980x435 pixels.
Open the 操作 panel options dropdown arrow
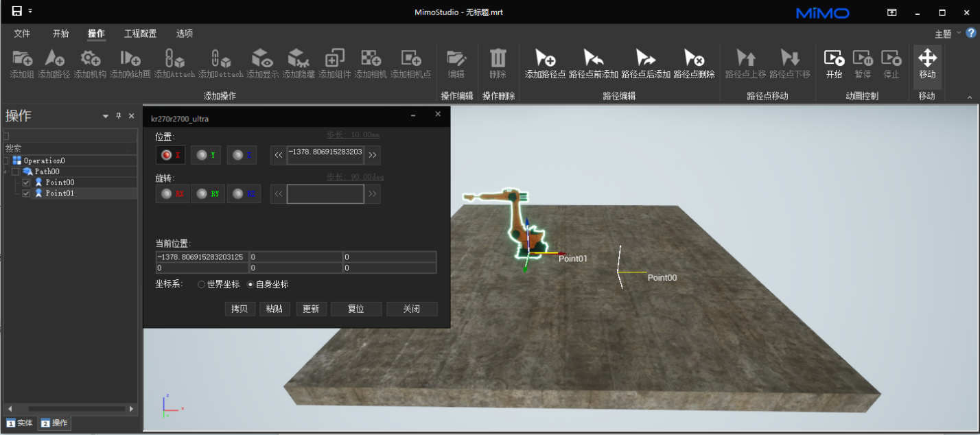pos(106,117)
